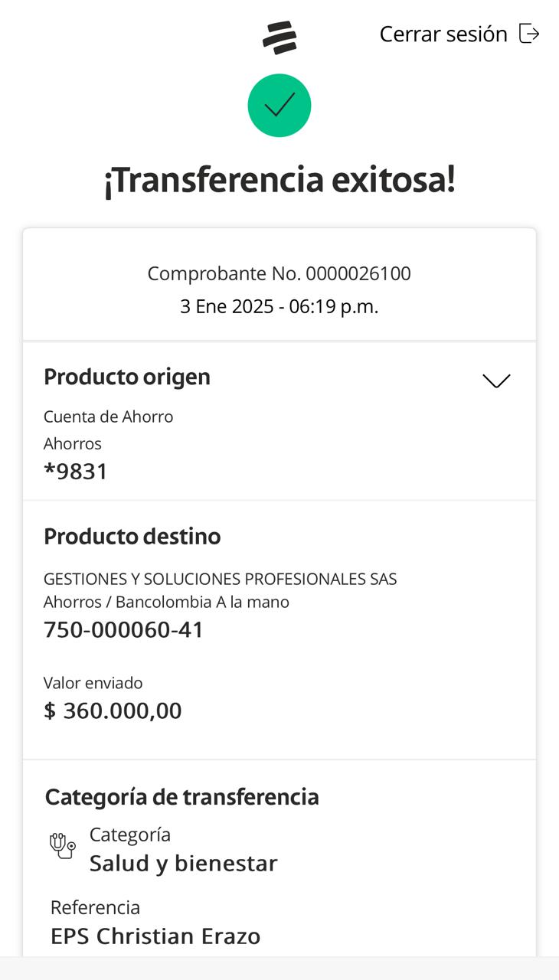Click the Producto origen heading
The height and width of the screenshot is (980, 559).
click(127, 377)
